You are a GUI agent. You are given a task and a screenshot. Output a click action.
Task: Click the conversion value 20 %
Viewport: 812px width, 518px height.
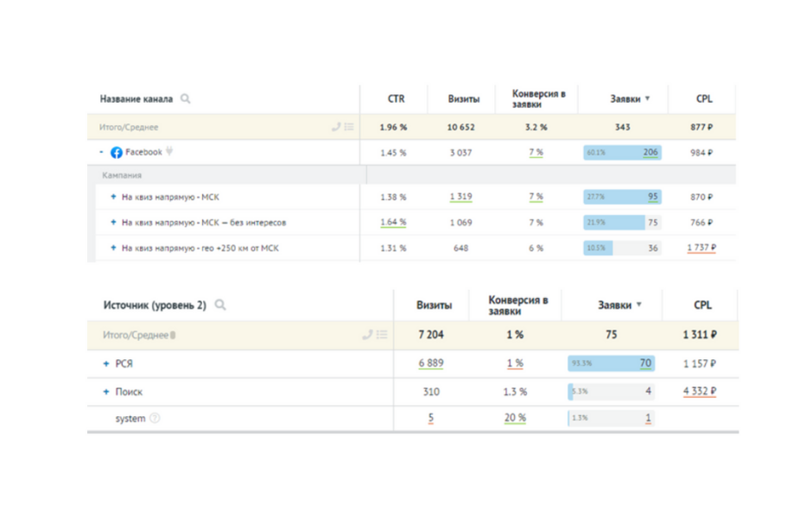(515, 418)
